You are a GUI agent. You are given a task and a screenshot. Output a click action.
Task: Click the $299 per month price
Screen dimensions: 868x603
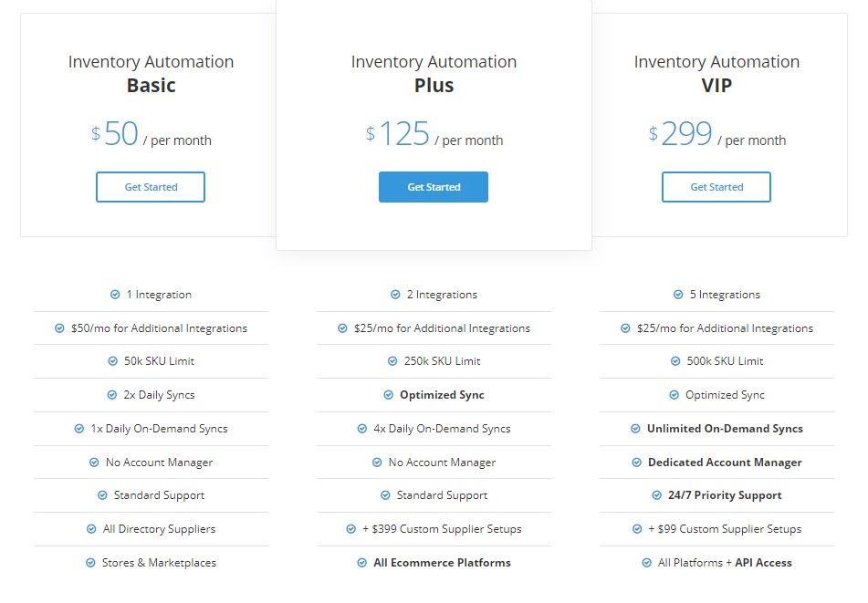[716, 134]
